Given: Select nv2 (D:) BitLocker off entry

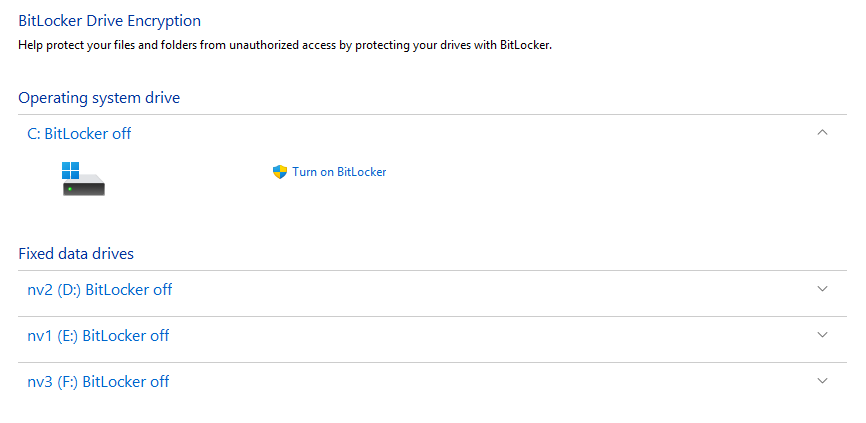Looking at the screenshot, I should (100, 290).
